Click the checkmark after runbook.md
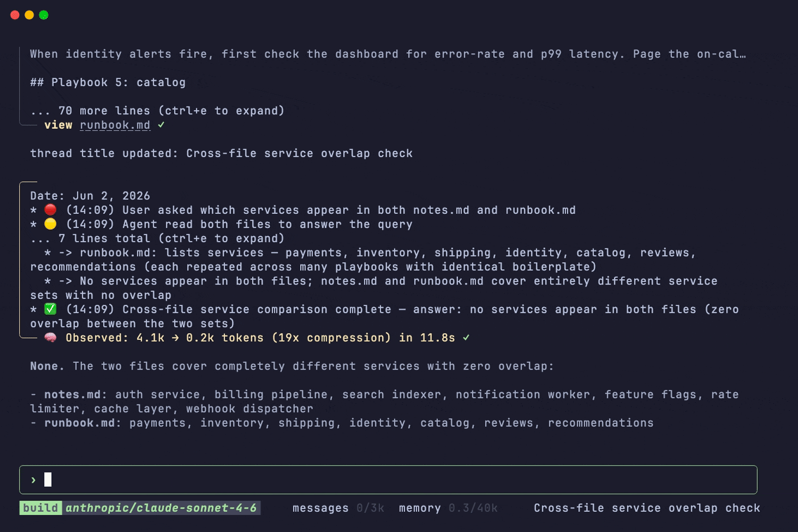 pyautogui.click(x=161, y=125)
